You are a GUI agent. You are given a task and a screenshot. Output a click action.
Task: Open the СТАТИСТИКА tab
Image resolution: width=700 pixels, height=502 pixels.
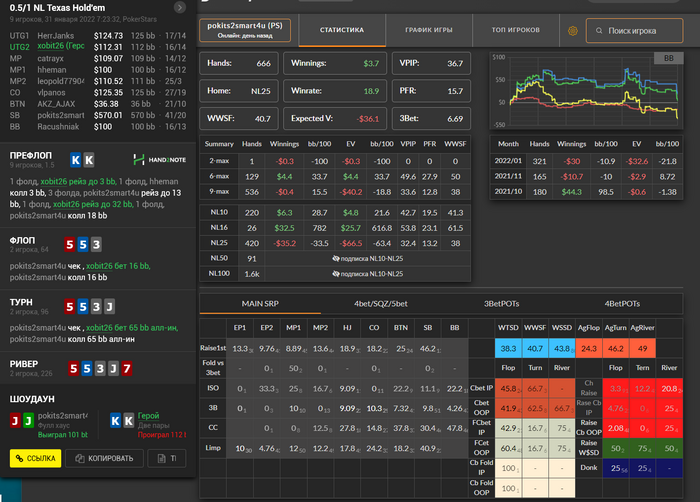pos(342,30)
